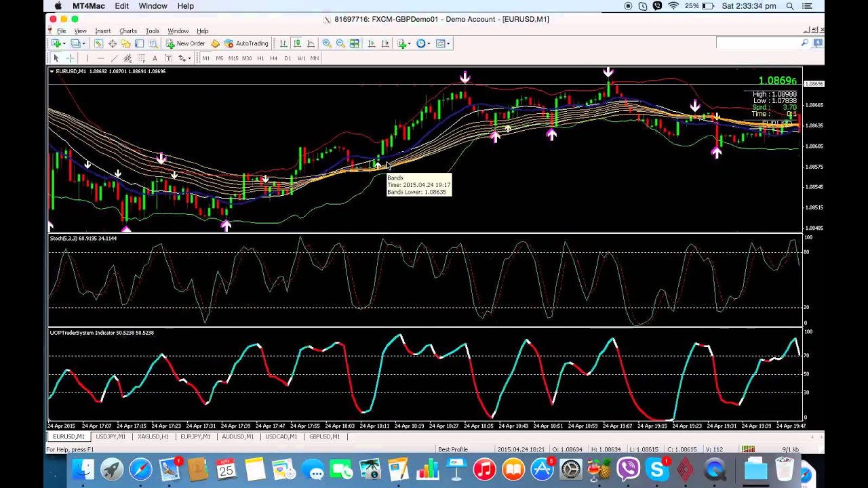Zoom out on the chart

(340, 43)
